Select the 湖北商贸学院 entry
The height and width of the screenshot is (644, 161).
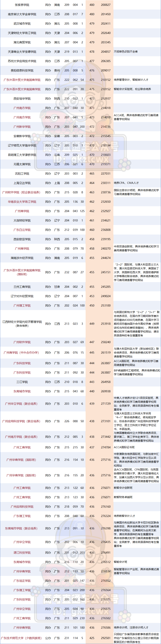(x=22, y=42)
